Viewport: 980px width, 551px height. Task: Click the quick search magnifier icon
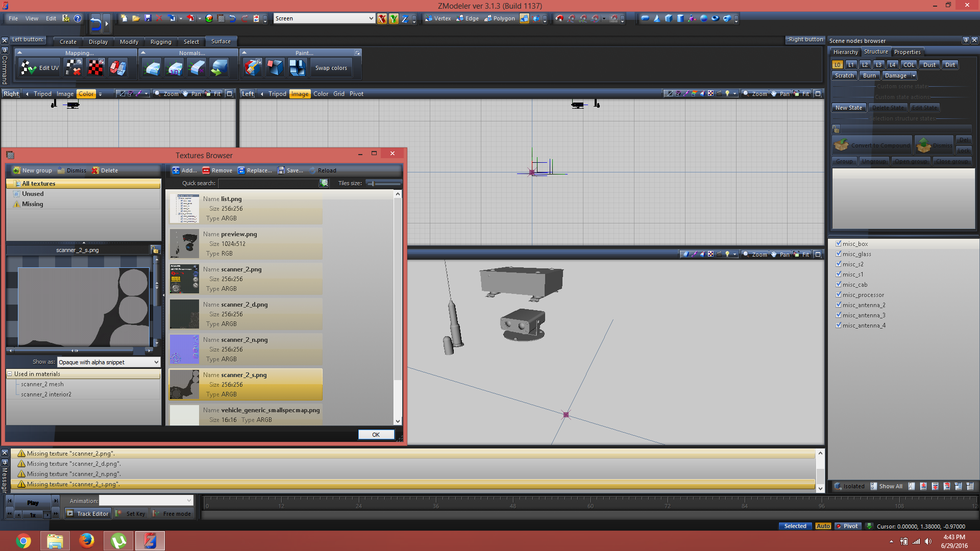pos(324,183)
